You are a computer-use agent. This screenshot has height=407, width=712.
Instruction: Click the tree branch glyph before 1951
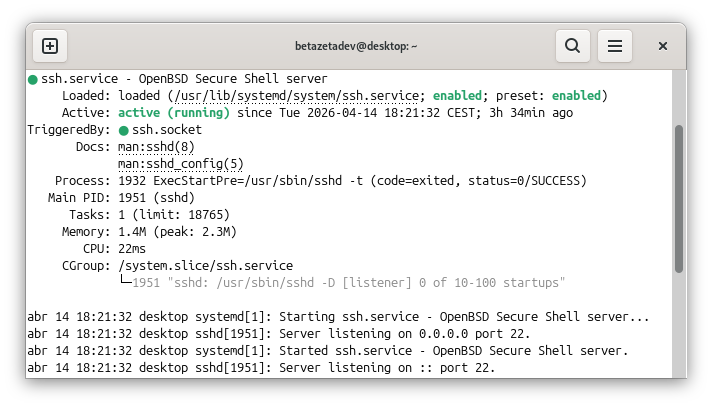pyautogui.click(x=125, y=283)
